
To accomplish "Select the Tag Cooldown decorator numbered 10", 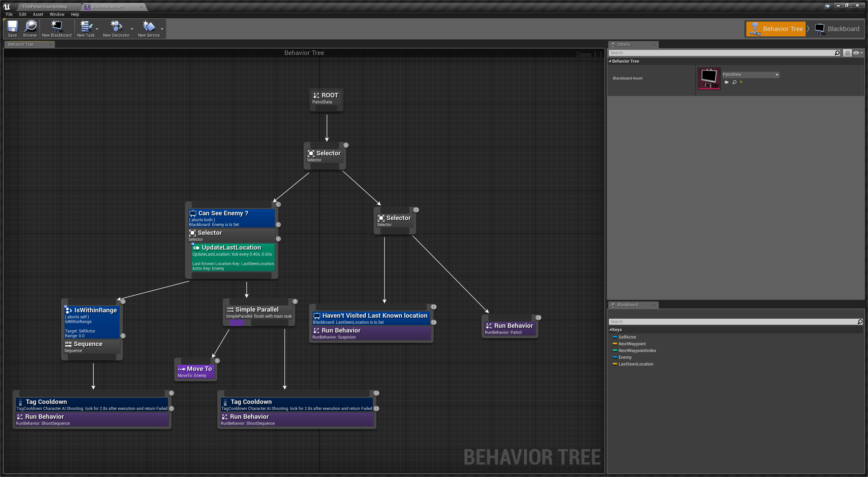I will point(297,405).
